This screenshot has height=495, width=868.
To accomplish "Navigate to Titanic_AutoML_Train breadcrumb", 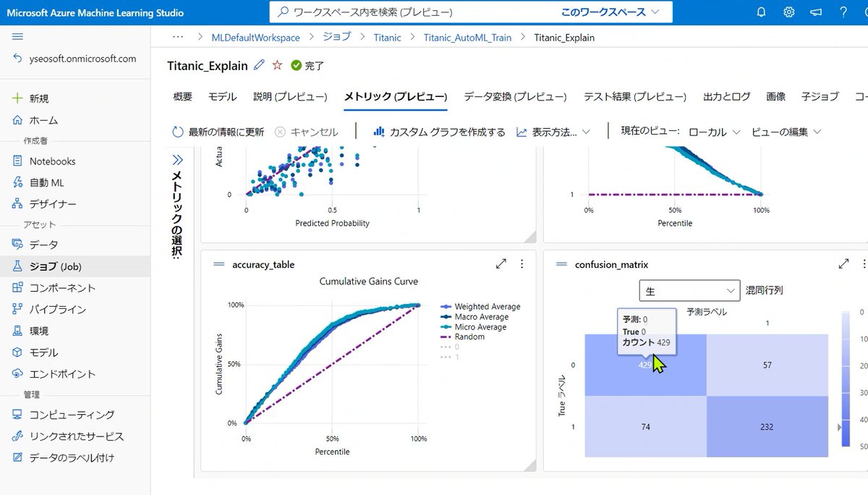I will click(x=467, y=38).
